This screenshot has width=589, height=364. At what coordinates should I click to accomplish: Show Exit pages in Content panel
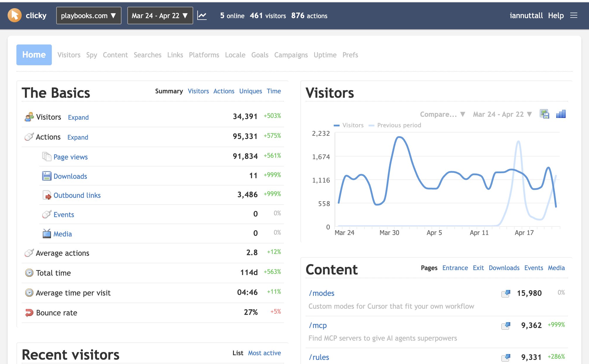click(478, 268)
